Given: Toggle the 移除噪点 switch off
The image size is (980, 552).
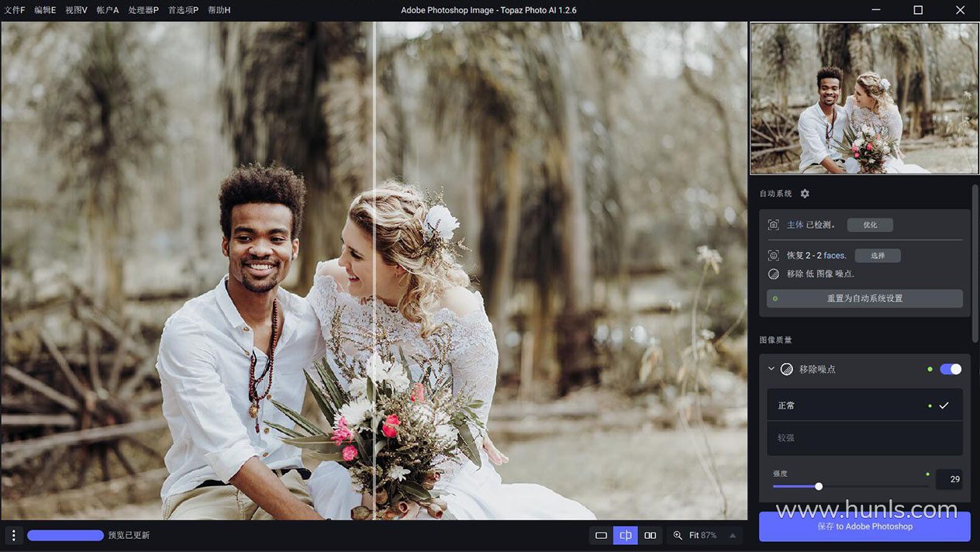Looking at the screenshot, I should click(951, 369).
